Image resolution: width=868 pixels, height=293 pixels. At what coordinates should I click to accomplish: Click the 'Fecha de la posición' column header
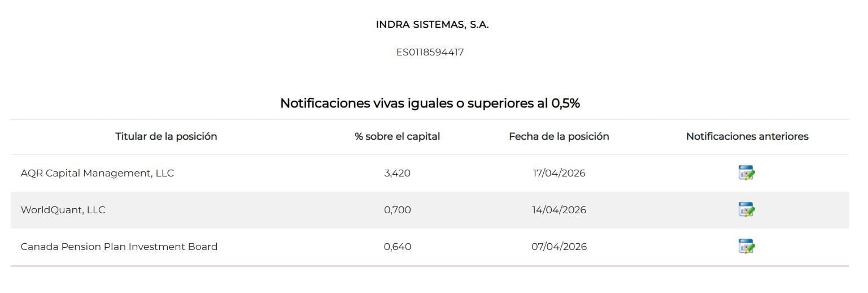click(559, 136)
